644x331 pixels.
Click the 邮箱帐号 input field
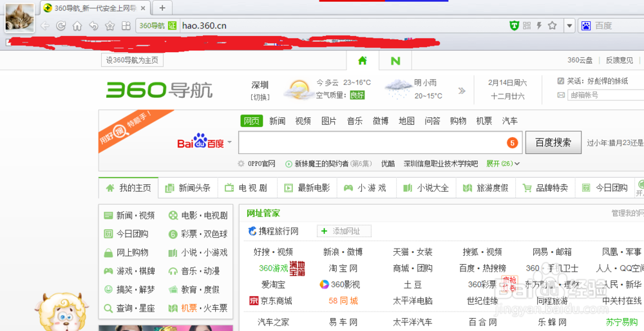coord(605,95)
